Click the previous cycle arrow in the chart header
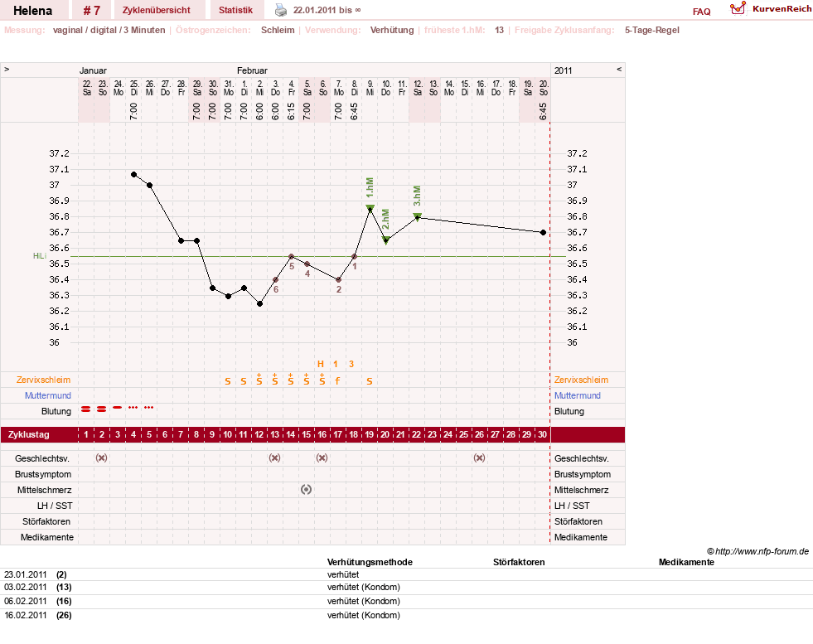The height and width of the screenshot is (644, 813). 7,69
